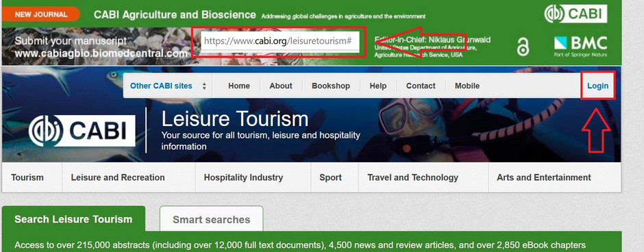
Task: Open the Contact page
Action: (x=421, y=86)
